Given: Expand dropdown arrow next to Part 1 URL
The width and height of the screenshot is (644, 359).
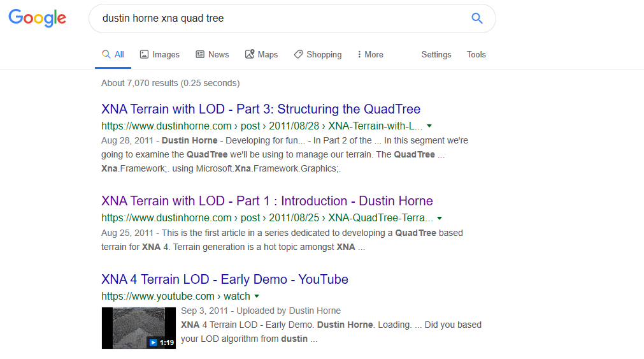Looking at the screenshot, I should (440, 218).
